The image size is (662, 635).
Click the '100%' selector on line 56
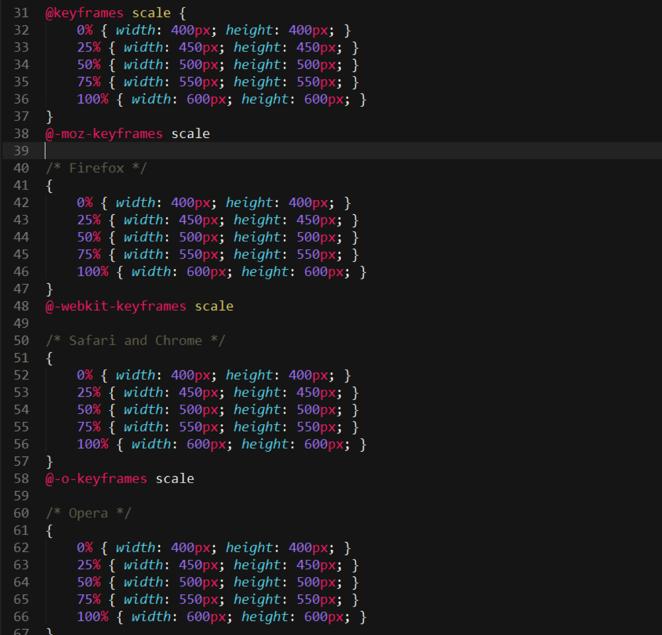point(92,445)
